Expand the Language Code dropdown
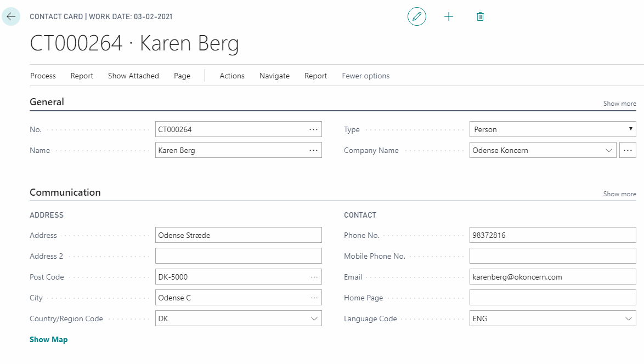The image size is (644, 364). click(x=629, y=318)
